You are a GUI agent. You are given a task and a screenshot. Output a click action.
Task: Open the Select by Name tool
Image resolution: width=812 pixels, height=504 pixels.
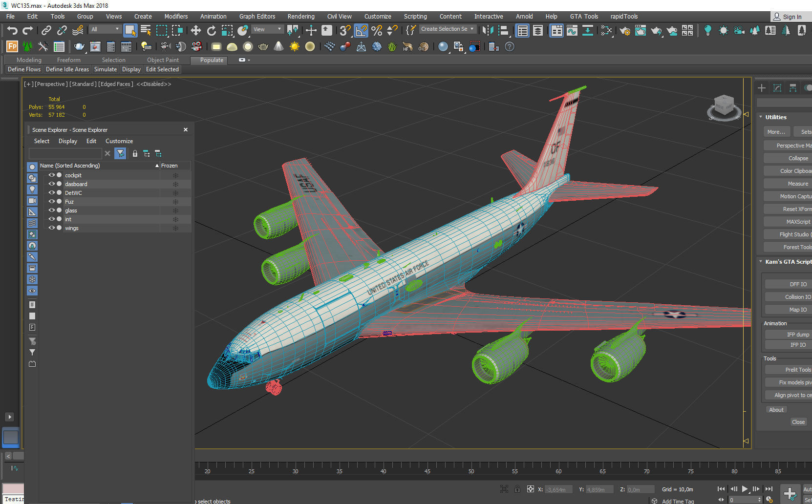pyautogui.click(x=146, y=31)
